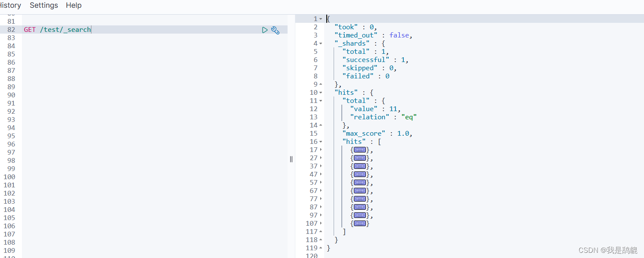
Task: Click the "max_score" line in response
Action: tap(378, 134)
